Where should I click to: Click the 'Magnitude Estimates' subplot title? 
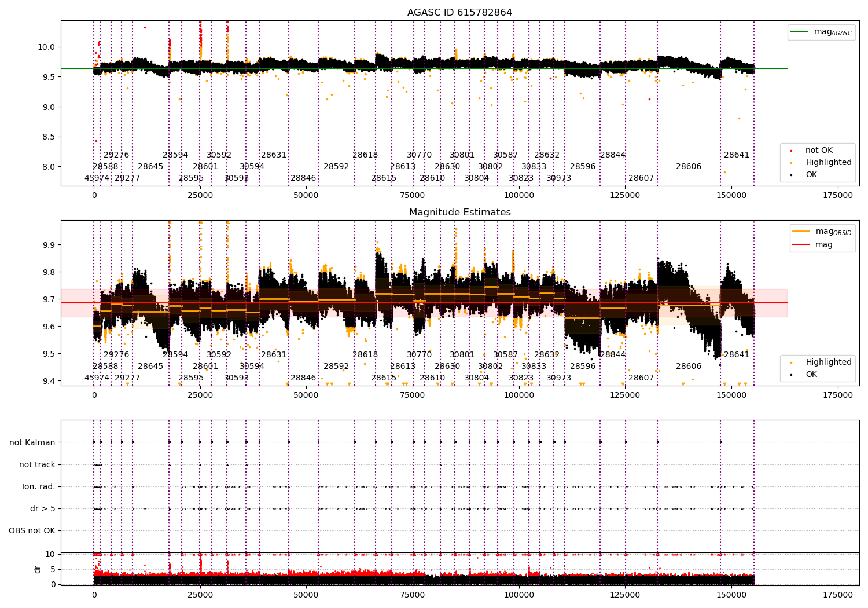tap(460, 213)
